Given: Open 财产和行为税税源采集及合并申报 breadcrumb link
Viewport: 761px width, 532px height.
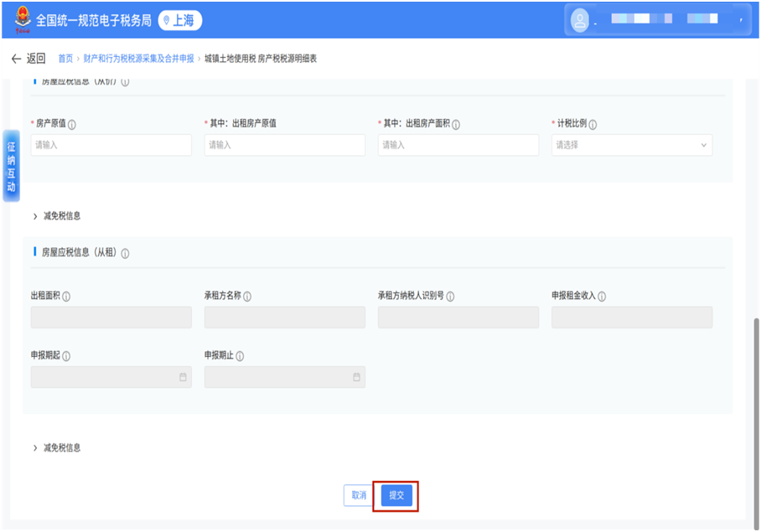Looking at the screenshot, I should (138, 59).
